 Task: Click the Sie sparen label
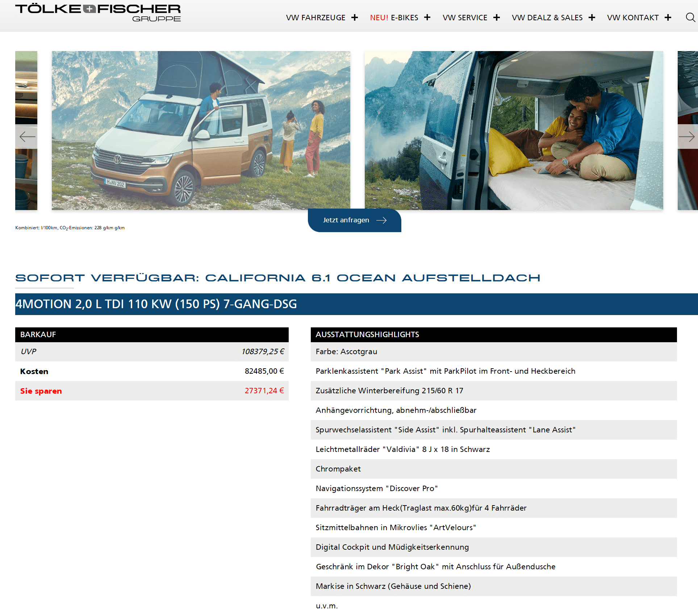click(x=41, y=391)
